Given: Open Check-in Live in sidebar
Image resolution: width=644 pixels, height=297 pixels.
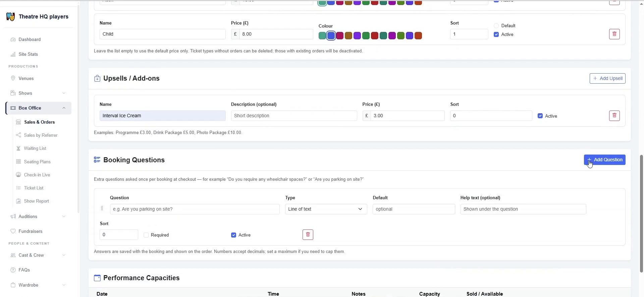Looking at the screenshot, I should (x=37, y=175).
